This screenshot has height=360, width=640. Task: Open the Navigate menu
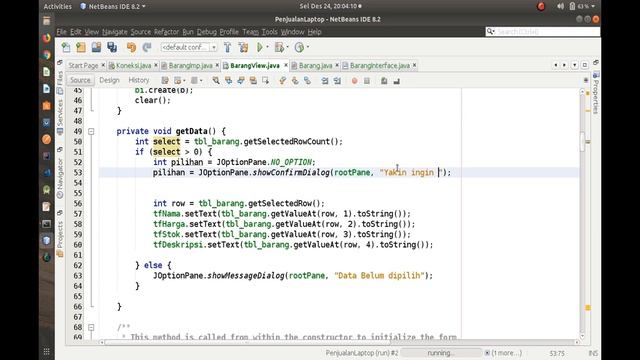click(x=115, y=32)
